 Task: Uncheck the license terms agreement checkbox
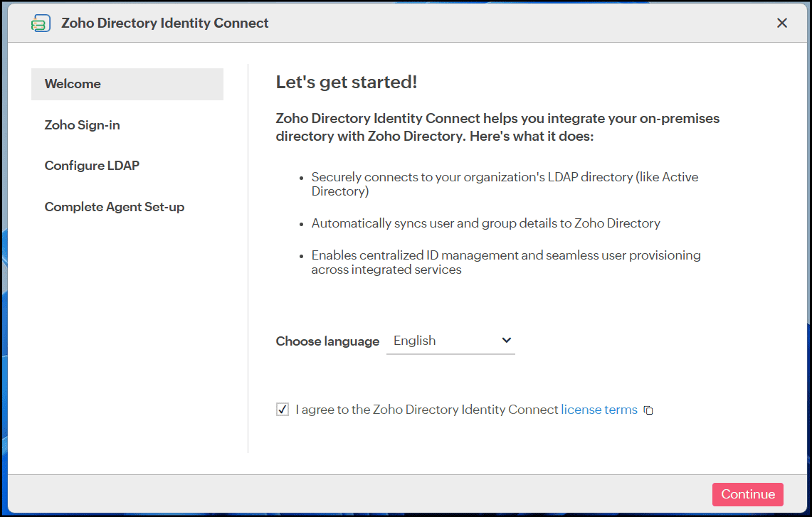283,410
